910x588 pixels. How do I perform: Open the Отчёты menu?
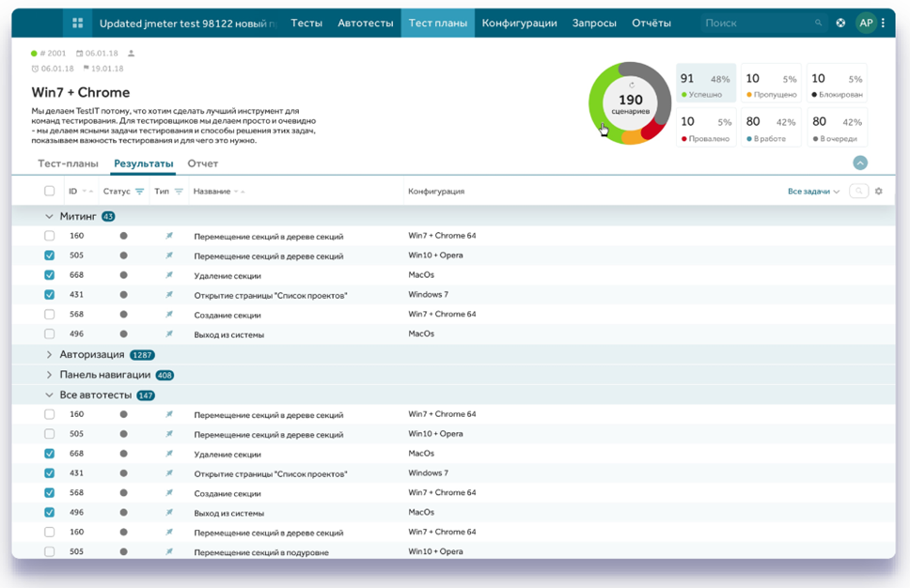(651, 23)
